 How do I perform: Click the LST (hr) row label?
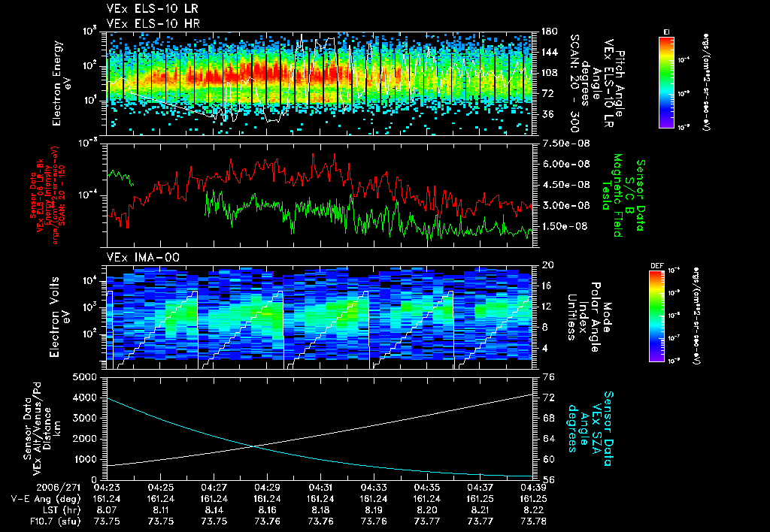[59, 510]
